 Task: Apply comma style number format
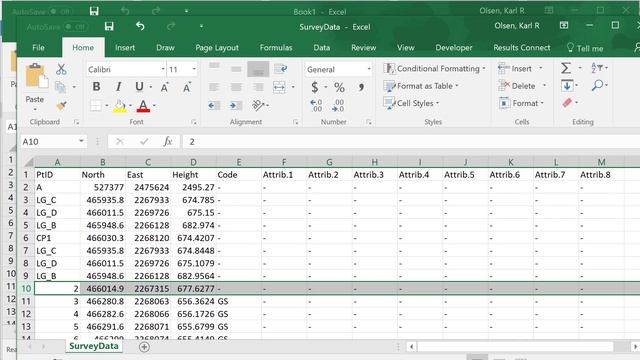pos(361,87)
